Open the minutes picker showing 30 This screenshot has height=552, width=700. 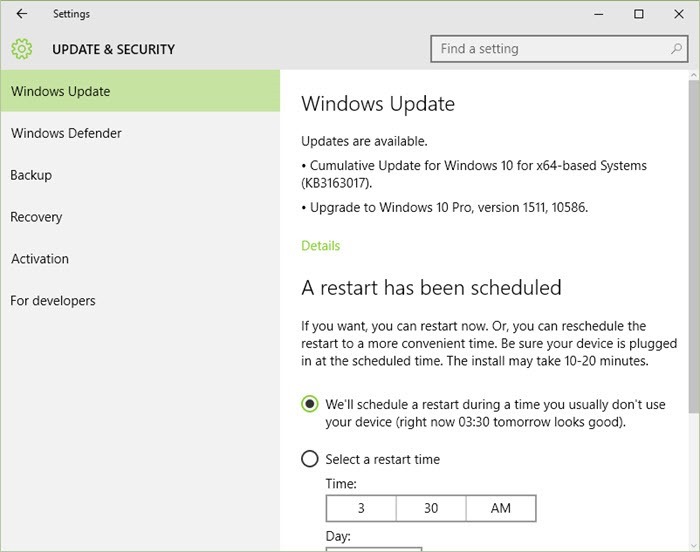[431, 508]
